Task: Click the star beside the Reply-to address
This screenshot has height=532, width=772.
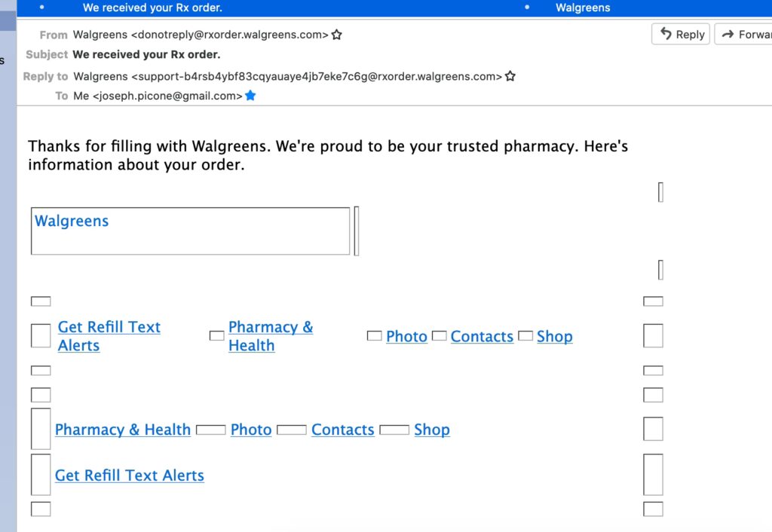Action: 510,76
